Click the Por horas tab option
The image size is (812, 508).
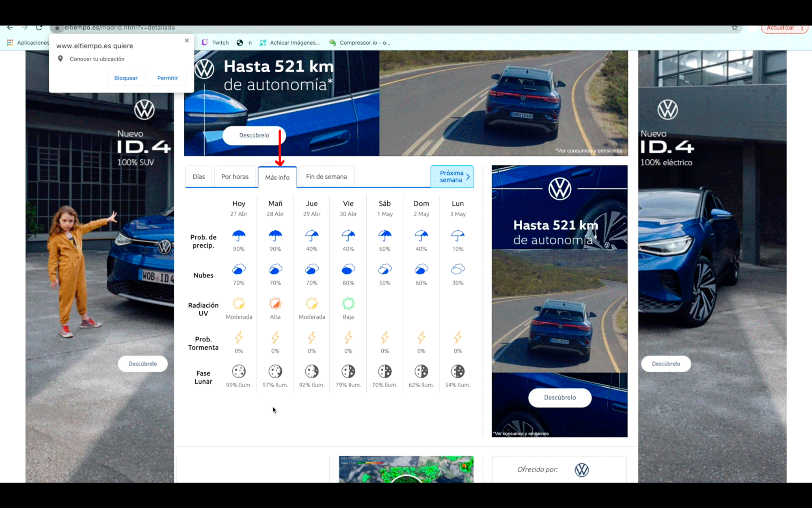tap(234, 176)
